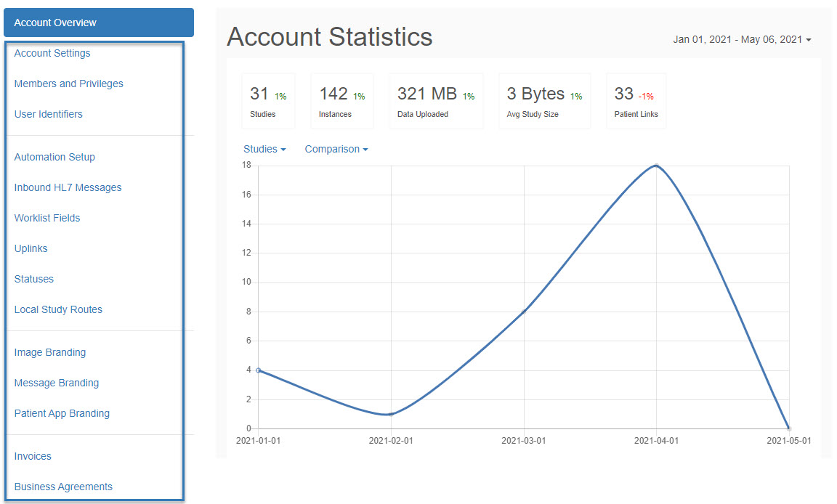Viewport: 837px width, 504px height.
Task: Click the chart data point at 2021-05-01
Action: coord(789,428)
